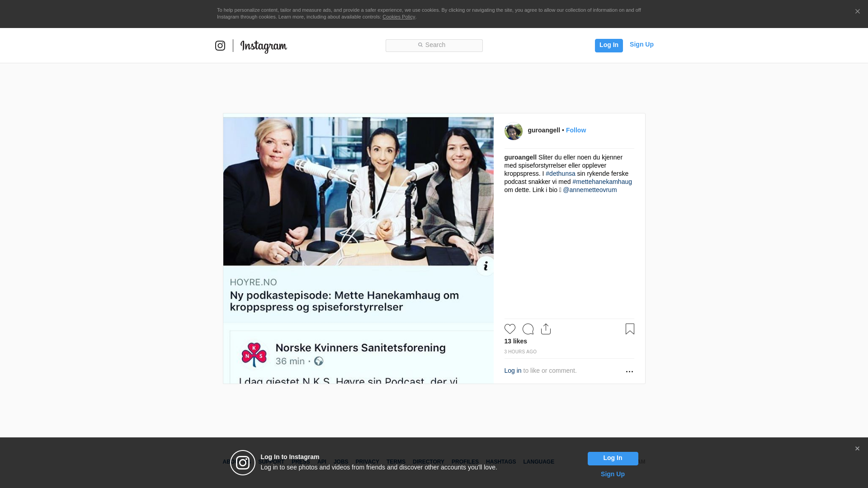Click the Instagram camera glyph logo
The image size is (868, 488).
(220, 46)
